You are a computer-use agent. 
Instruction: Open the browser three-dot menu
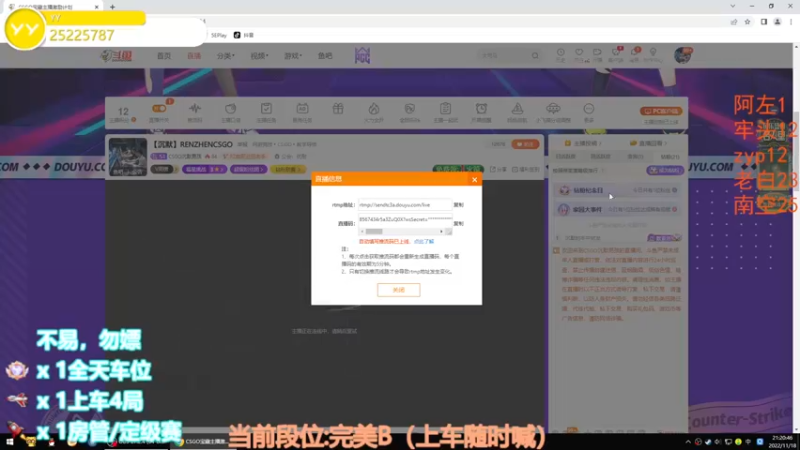(x=791, y=22)
